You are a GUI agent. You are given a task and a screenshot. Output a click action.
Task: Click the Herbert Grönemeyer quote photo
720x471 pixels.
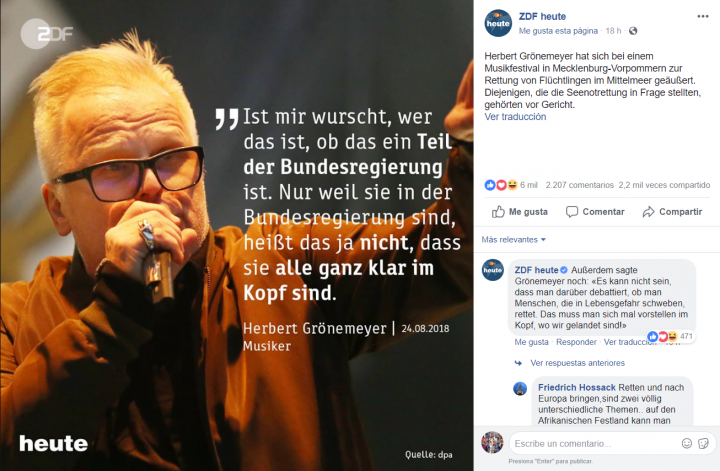(237, 236)
